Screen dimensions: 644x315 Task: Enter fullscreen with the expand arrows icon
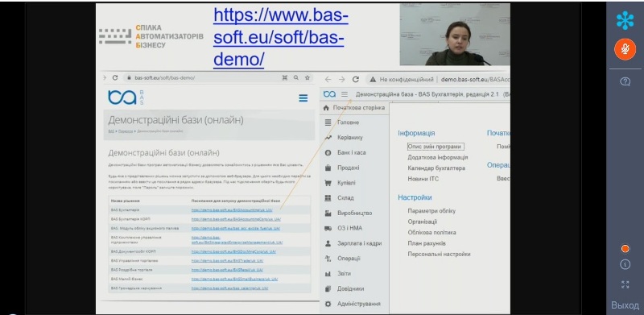(625, 284)
